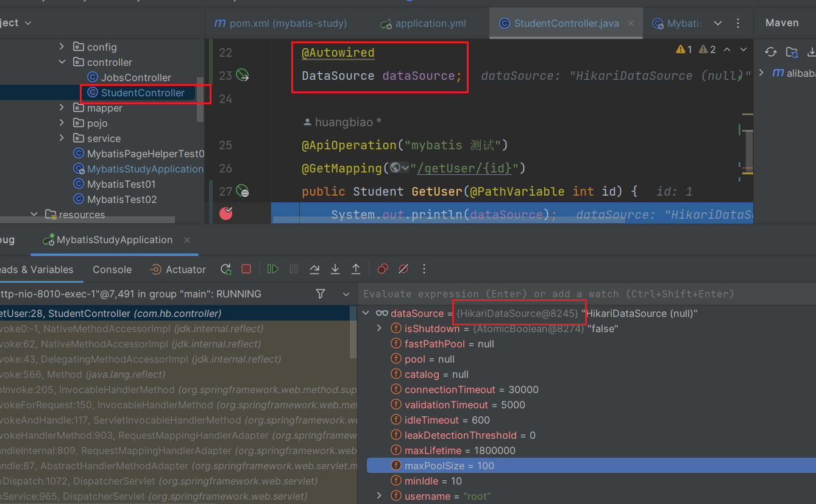Switch to pom.xml (mybatis-study) tab

click(x=280, y=23)
